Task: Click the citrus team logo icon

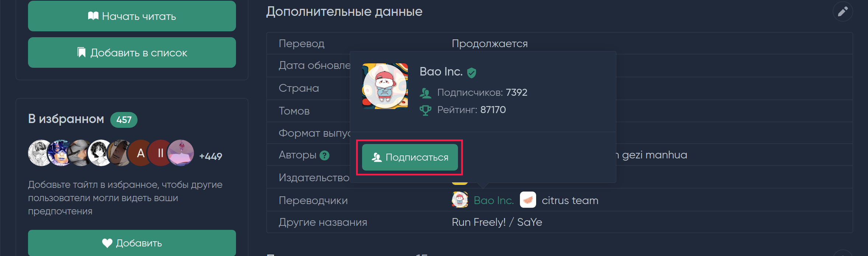Action: tap(528, 200)
